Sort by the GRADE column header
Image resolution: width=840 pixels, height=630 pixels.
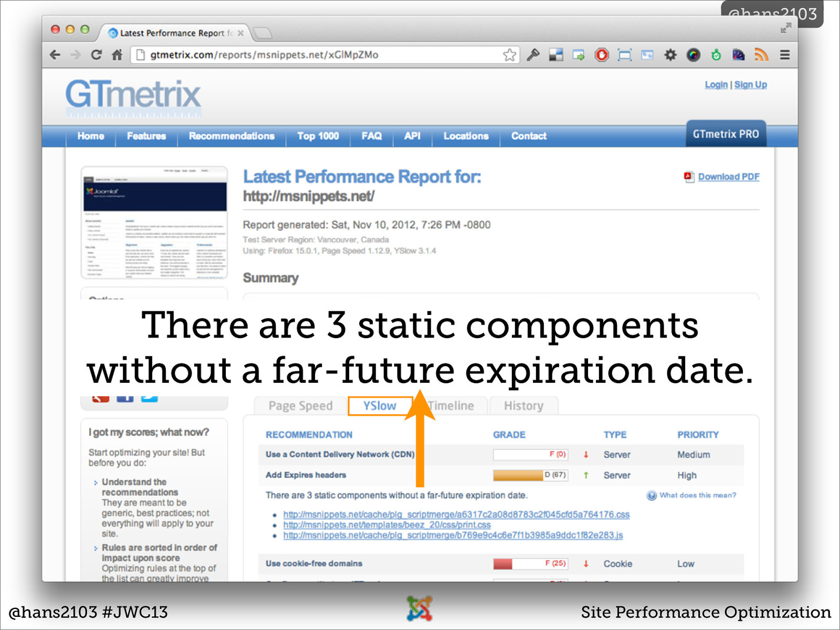[x=509, y=435]
